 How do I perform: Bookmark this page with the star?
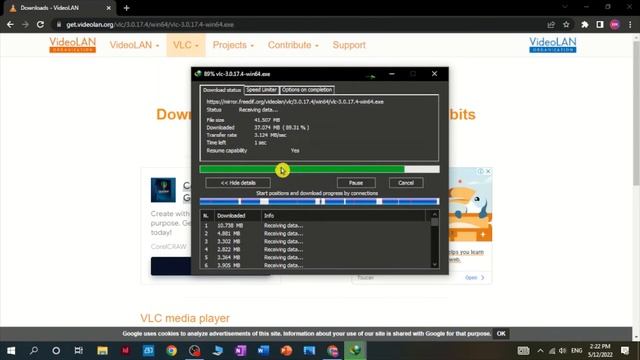pos(566,24)
